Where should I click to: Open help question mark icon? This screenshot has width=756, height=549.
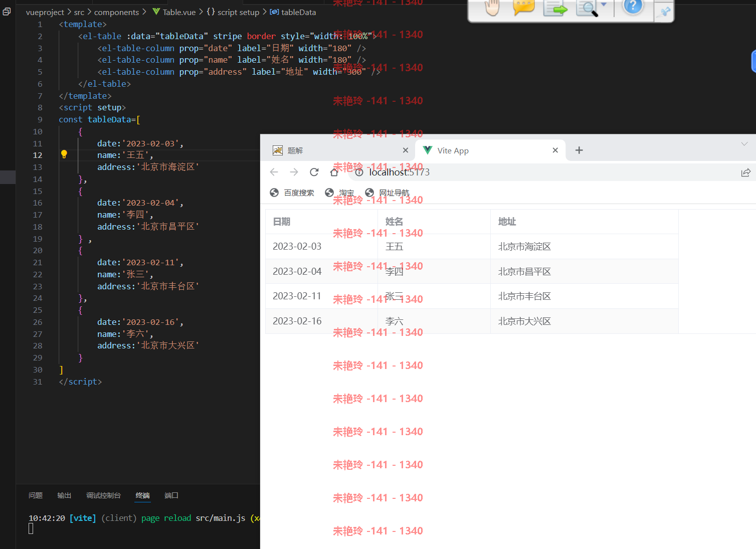(x=633, y=7)
